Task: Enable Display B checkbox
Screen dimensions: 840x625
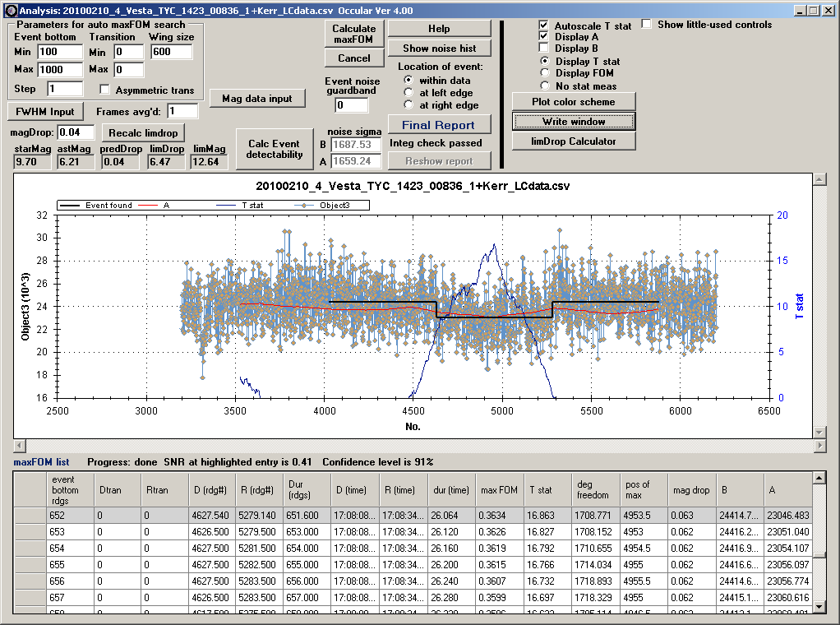Action: pos(544,48)
